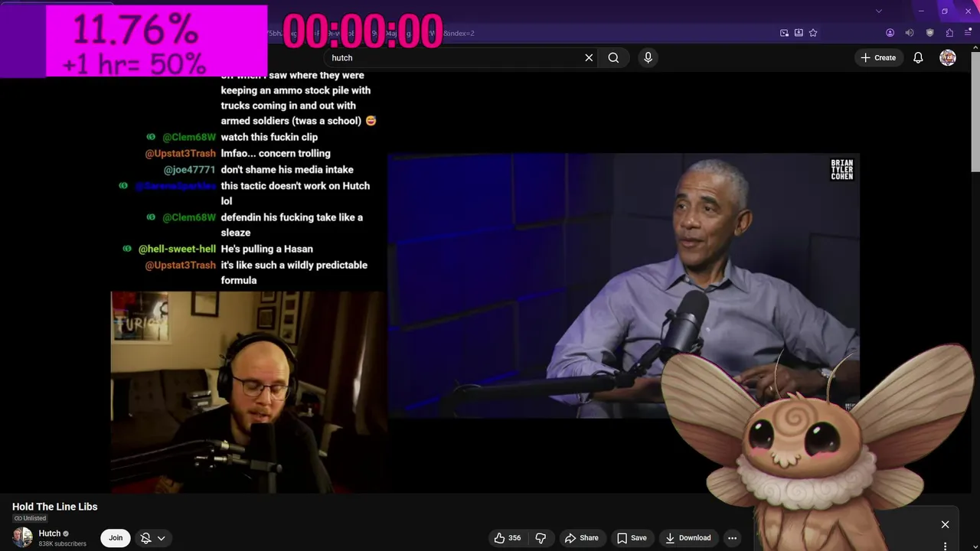
Task: Click the Unlisted badge under the title
Action: [x=31, y=518]
